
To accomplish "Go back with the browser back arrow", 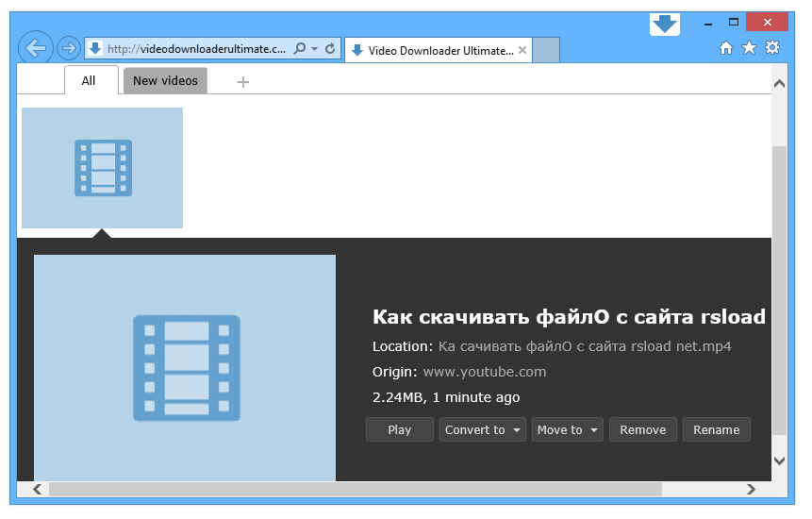I will coord(35,48).
